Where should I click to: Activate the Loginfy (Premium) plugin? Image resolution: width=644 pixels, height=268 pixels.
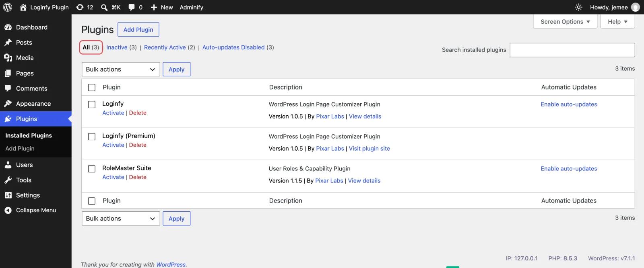click(x=113, y=145)
